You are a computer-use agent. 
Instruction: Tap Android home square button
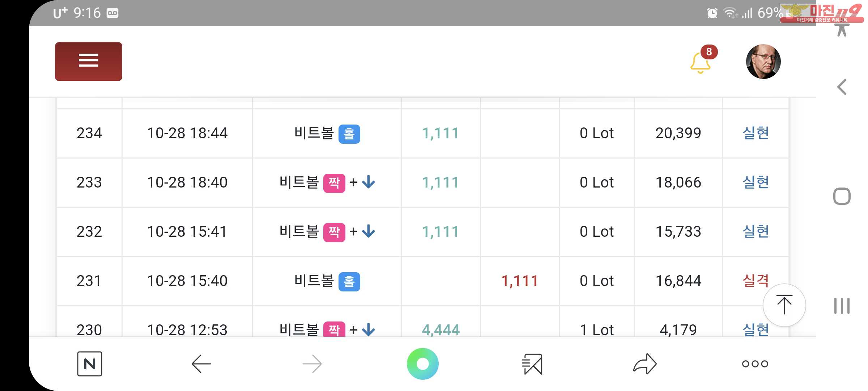(x=842, y=196)
